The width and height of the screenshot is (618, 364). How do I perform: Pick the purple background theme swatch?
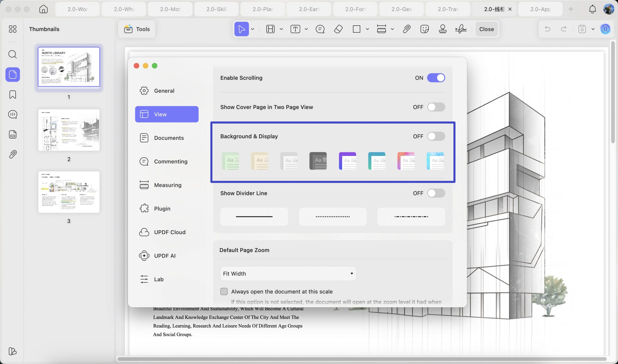[347, 161]
